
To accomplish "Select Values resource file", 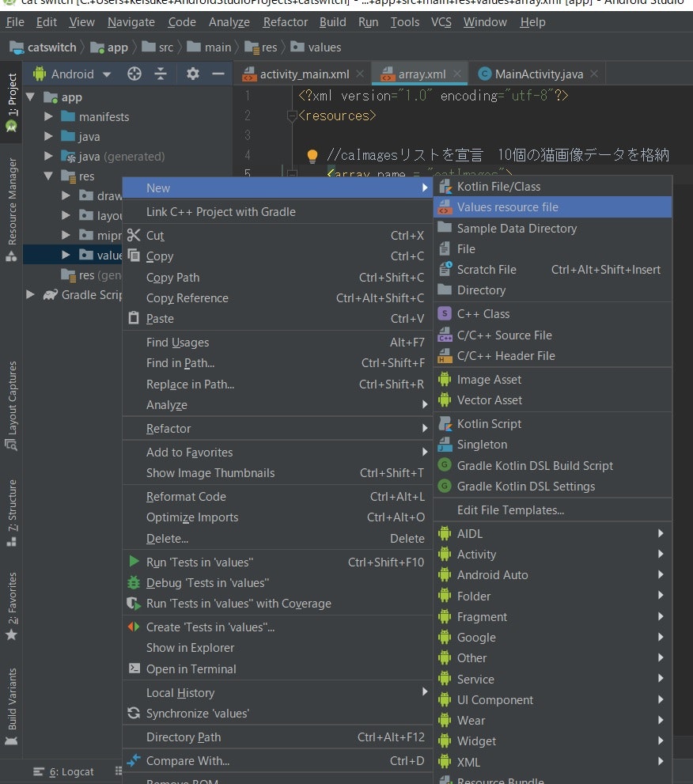I will 552,207.
